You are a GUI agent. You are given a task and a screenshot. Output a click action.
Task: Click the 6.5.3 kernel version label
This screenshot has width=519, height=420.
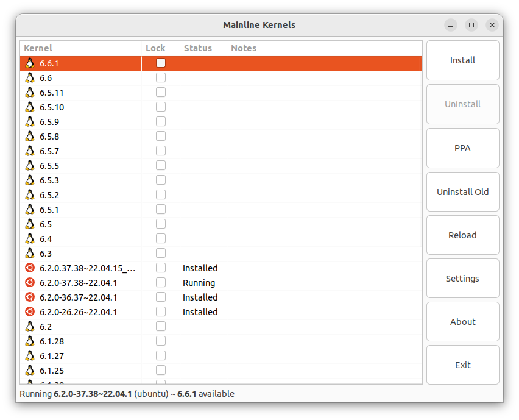pos(49,180)
